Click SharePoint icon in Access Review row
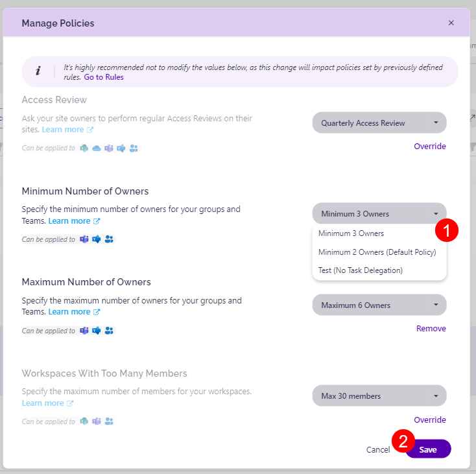Image resolution: width=476 pixels, height=474 pixels. (84, 148)
